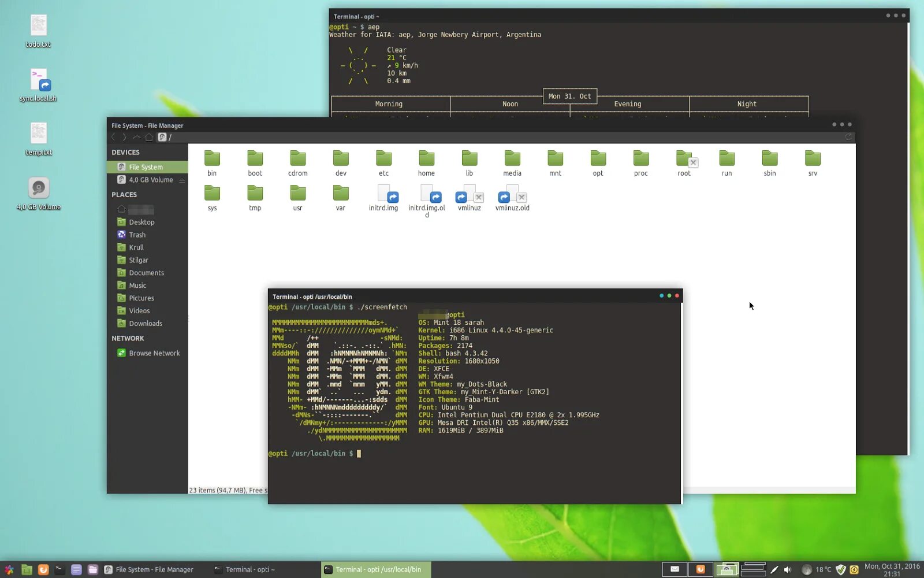Select the run folder icon
924x578 pixels.
click(x=726, y=158)
